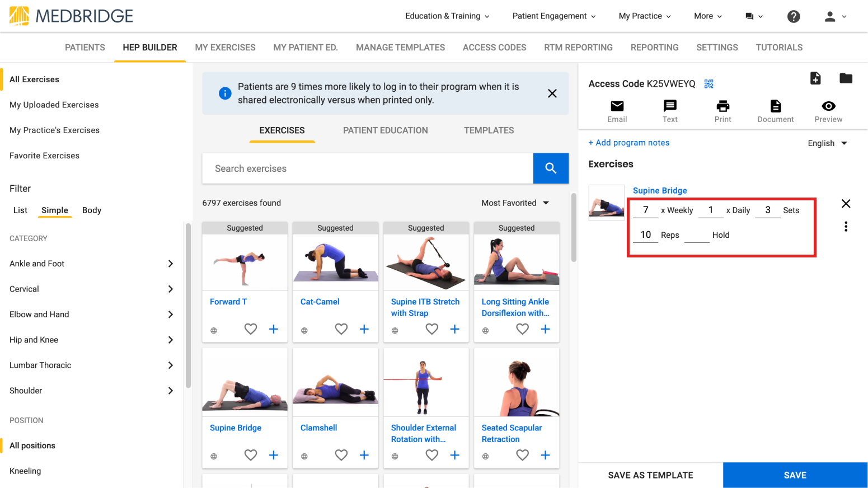Add Supine ITB Stretch with plus
868x488 pixels.
pos(455,329)
